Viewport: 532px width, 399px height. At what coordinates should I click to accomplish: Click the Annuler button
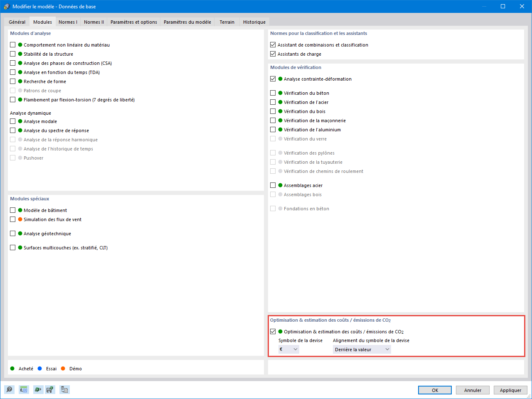(x=473, y=390)
